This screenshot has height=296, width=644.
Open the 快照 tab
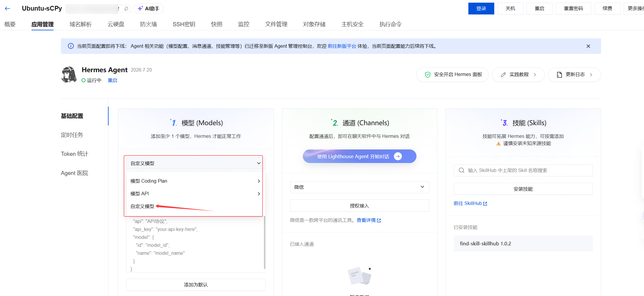coord(217,24)
